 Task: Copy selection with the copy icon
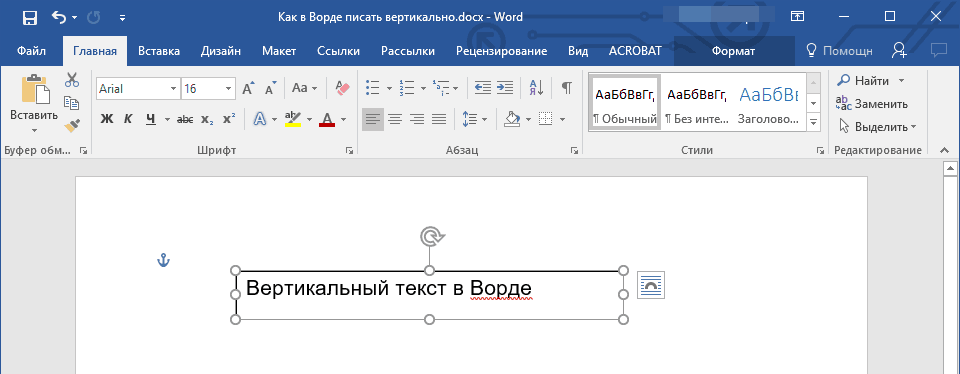[72, 103]
